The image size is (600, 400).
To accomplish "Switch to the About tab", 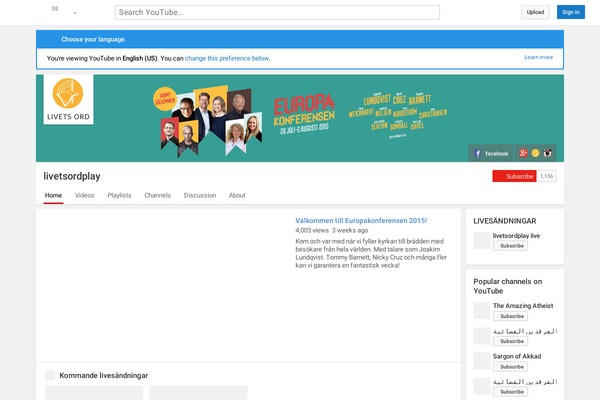I will coord(237,195).
